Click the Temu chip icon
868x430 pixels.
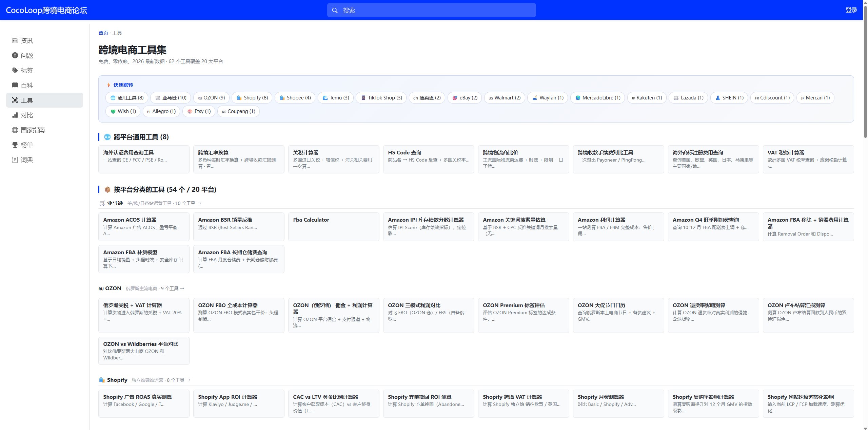(325, 98)
